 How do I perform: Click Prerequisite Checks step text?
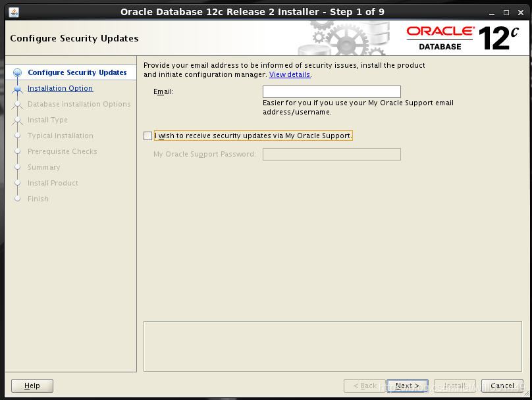[63, 151]
